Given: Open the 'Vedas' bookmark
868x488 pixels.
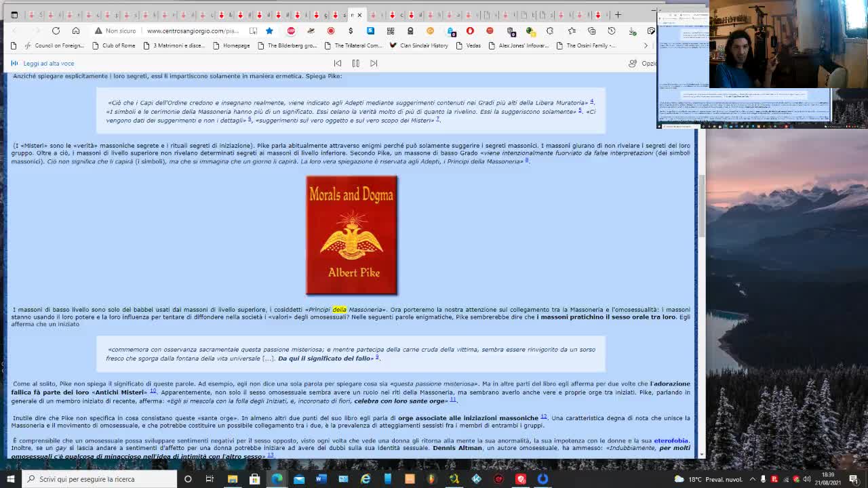Looking at the screenshot, I should (468, 45).
